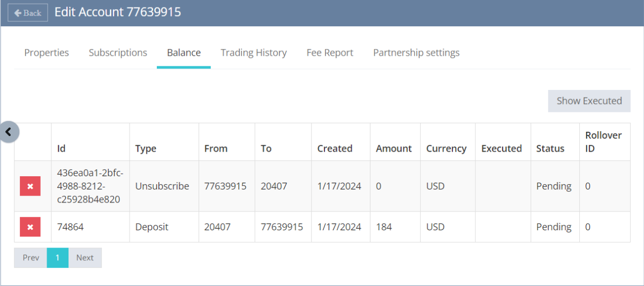
Task: Delete the Deposit request 74864
Action: [30, 227]
